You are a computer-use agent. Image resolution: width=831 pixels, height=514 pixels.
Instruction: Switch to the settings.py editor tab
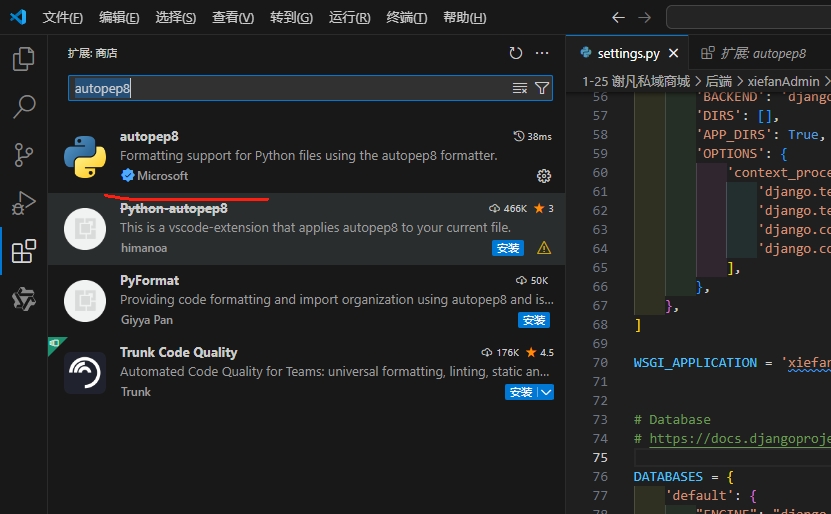click(x=627, y=54)
